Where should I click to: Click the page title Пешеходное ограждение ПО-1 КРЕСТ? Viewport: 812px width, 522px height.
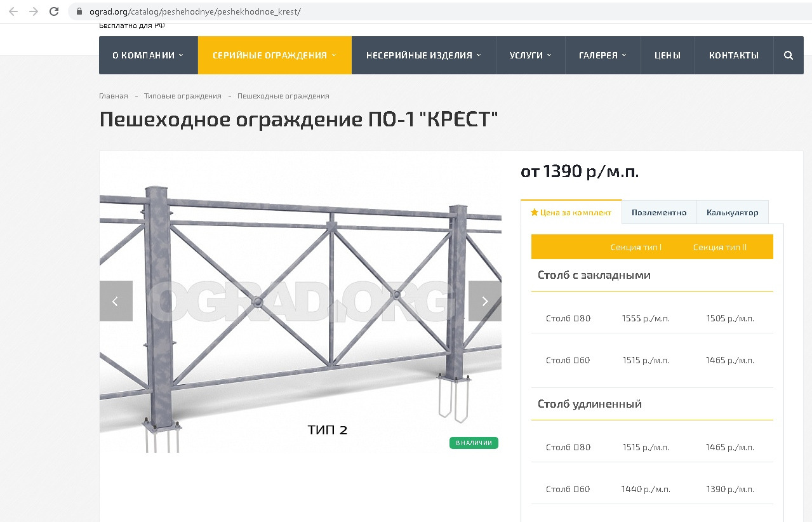pos(298,119)
